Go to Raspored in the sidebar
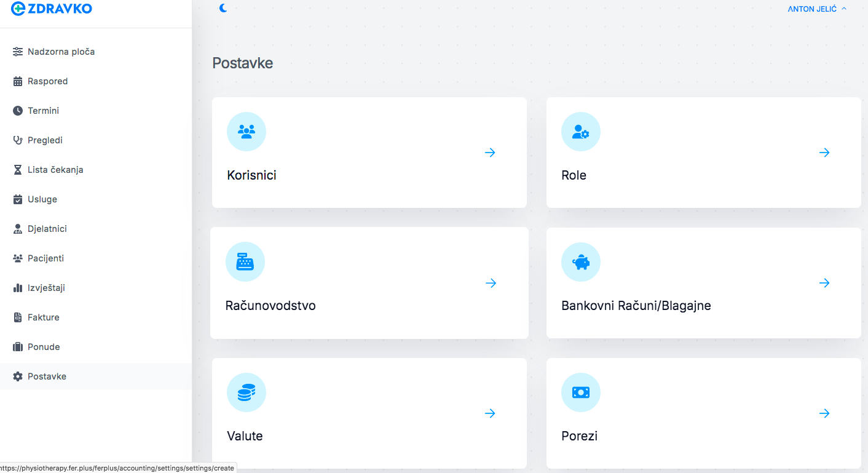868x473 pixels. click(x=47, y=81)
